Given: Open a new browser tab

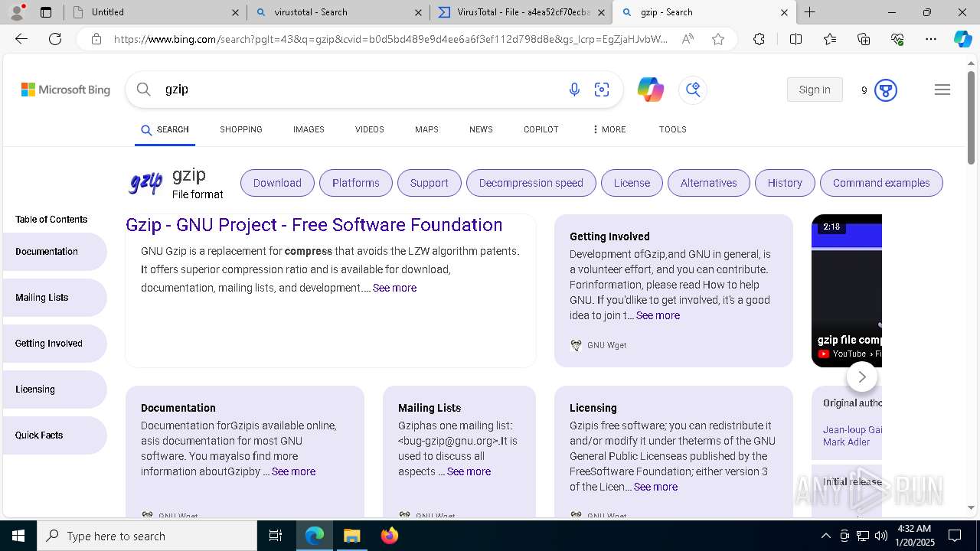Looking at the screenshot, I should point(809,12).
